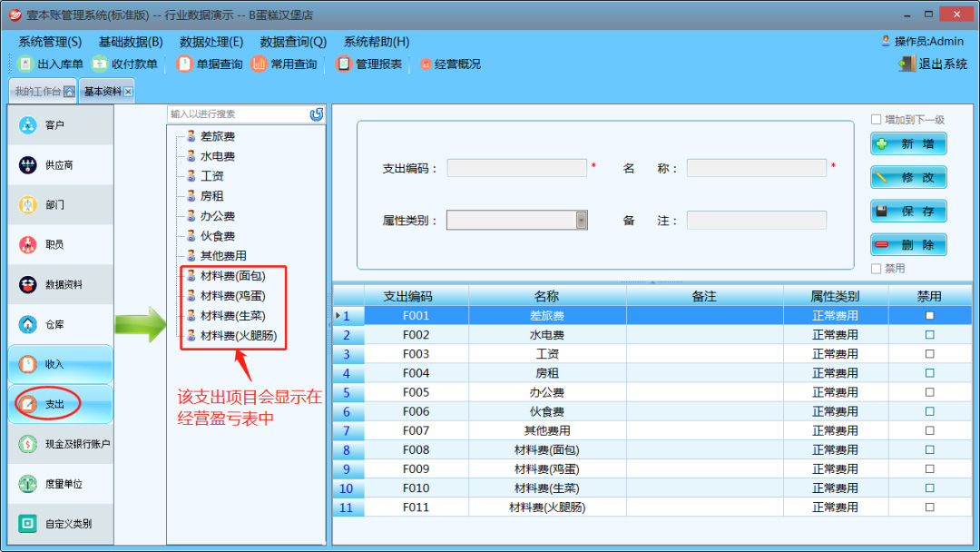This screenshot has width=980, height=552.
Task: Select the 工资 tree node
Action: tap(211, 176)
